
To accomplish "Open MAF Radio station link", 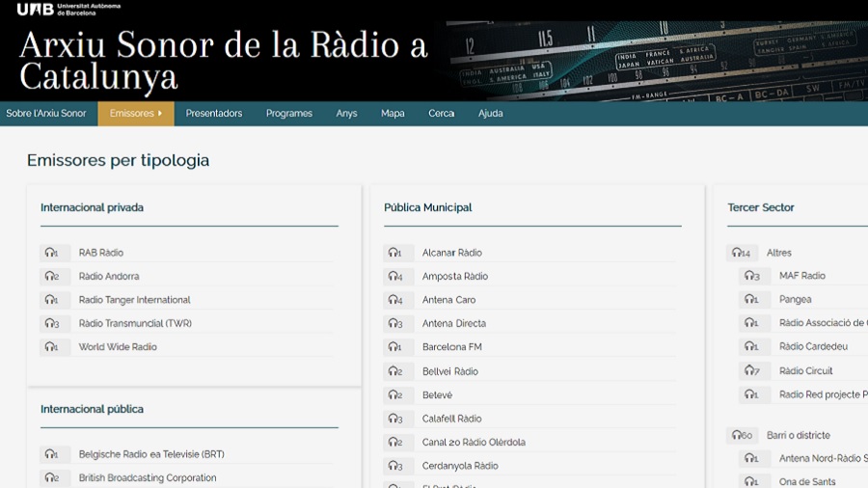I will [x=802, y=276].
